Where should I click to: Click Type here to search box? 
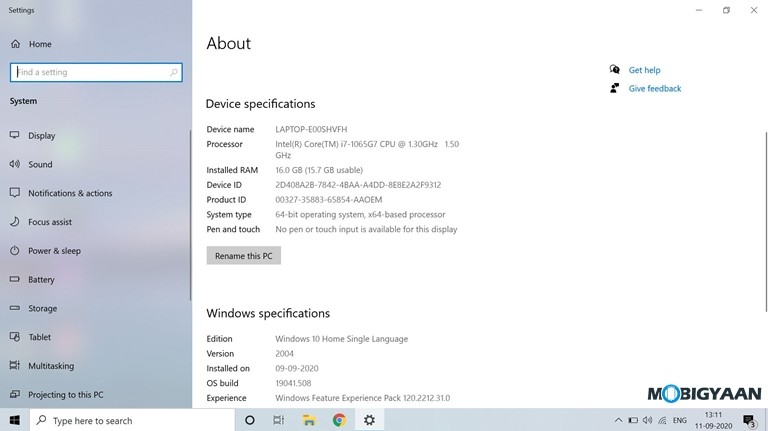132,420
